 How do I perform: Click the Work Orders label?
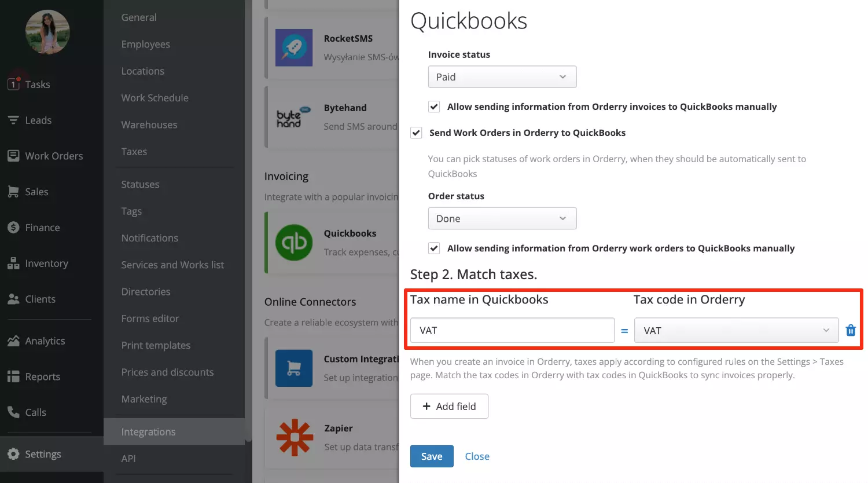click(54, 156)
